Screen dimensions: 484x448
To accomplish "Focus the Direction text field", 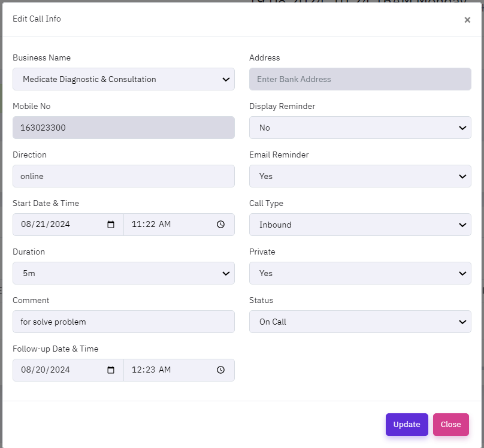I will (123, 176).
